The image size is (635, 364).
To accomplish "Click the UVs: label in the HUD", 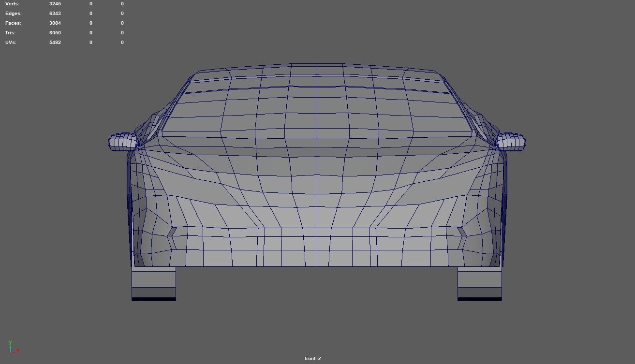I will click(x=11, y=43).
